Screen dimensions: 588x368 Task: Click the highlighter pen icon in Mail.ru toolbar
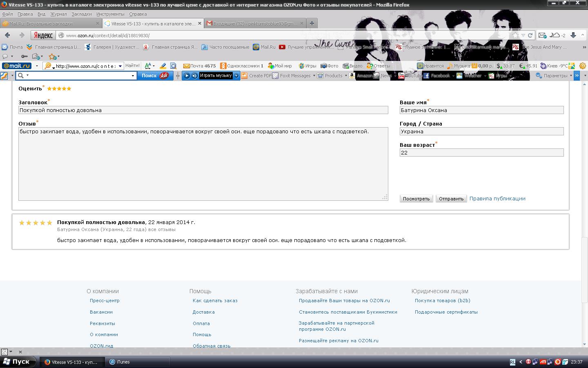point(163,66)
